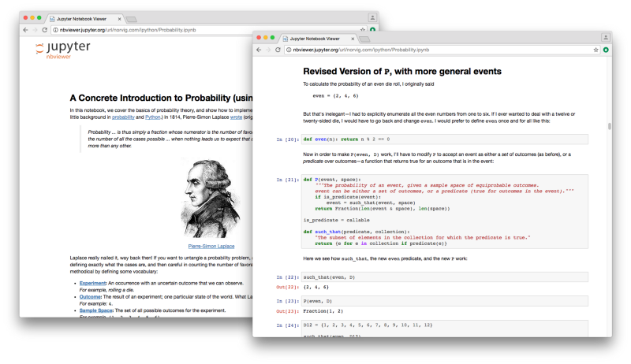Click address bar in back browser window
Image resolution: width=631 pixels, height=364 pixels.
(x=209, y=30)
